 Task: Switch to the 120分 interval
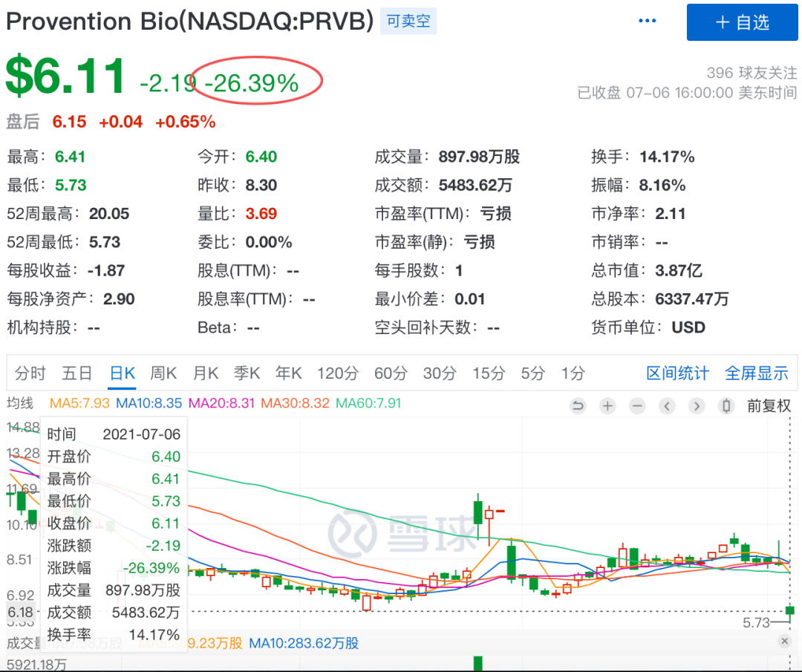click(x=338, y=373)
